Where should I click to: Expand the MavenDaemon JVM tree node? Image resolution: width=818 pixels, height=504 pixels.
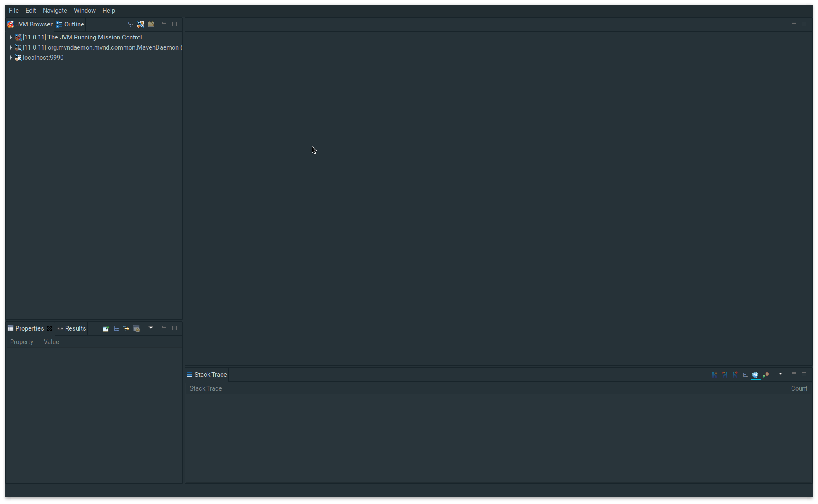[11, 47]
